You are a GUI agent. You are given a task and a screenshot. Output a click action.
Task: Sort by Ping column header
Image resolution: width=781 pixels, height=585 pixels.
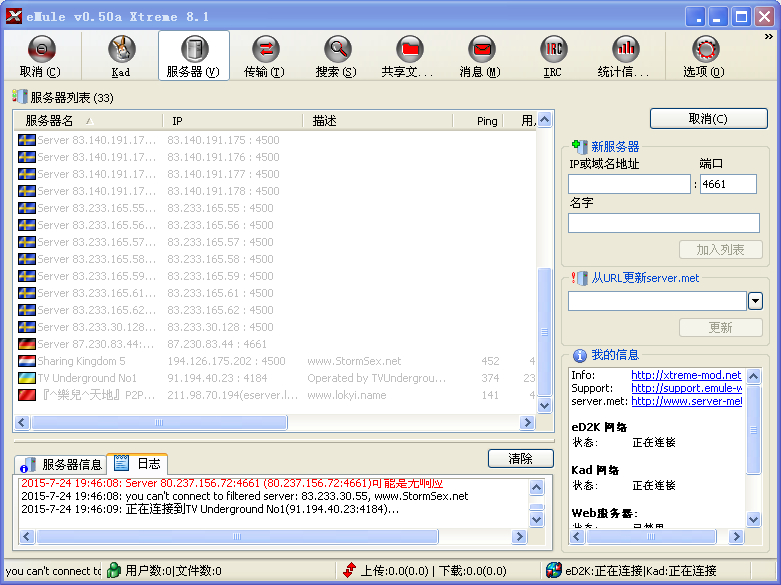[478, 121]
